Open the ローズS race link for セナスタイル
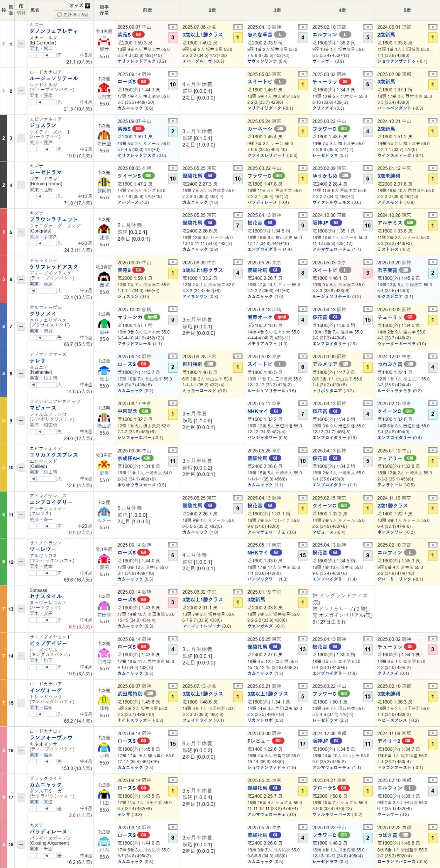The width and height of the screenshot is (440, 868). coord(126,599)
